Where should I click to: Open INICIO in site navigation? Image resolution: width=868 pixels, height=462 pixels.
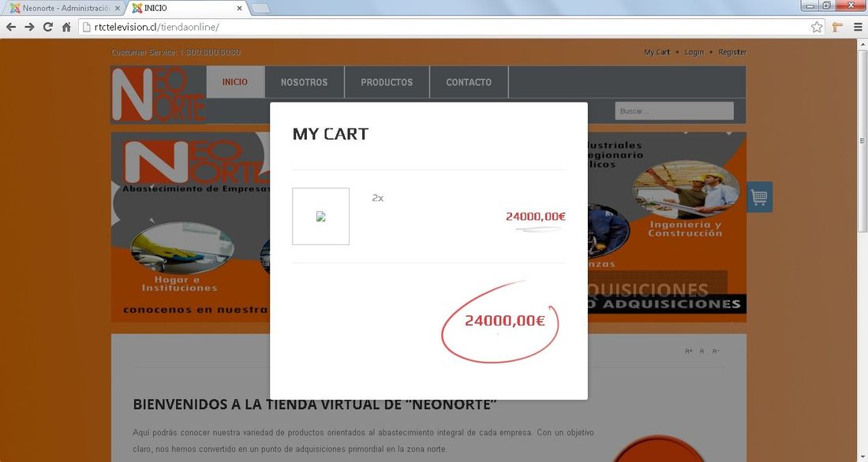[235, 82]
